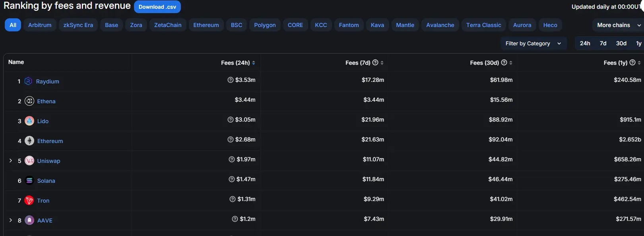
Task: Sort by Fees (1y) using sort arrows
Action: point(639,63)
